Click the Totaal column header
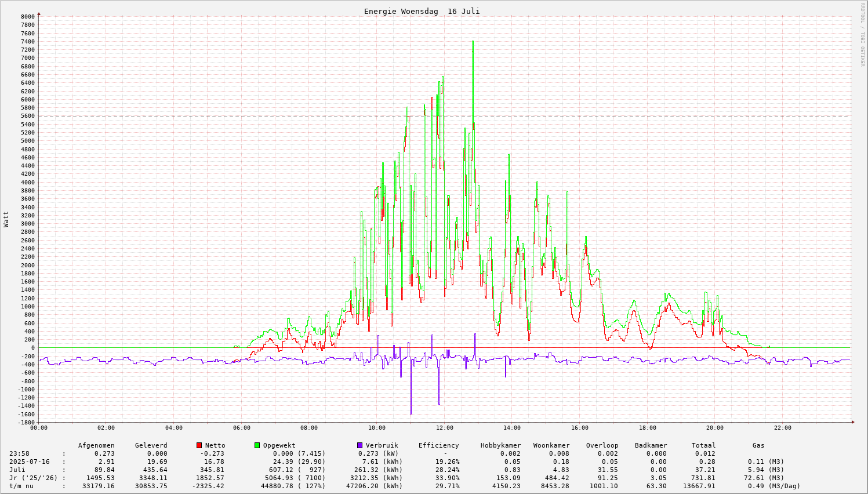This screenshot has height=494, width=868. click(x=703, y=445)
